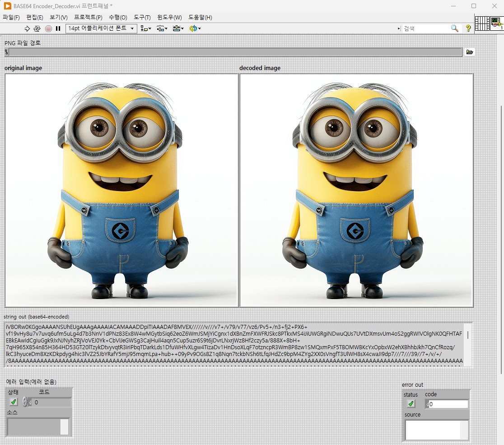
Task: Open the Distribute Objects dropdown
Action: [162, 28]
